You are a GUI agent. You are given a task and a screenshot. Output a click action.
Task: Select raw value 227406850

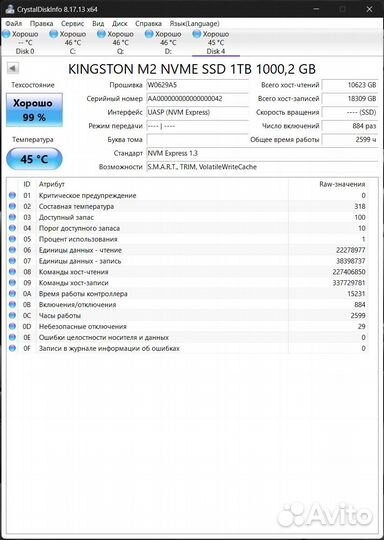click(x=349, y=272)
